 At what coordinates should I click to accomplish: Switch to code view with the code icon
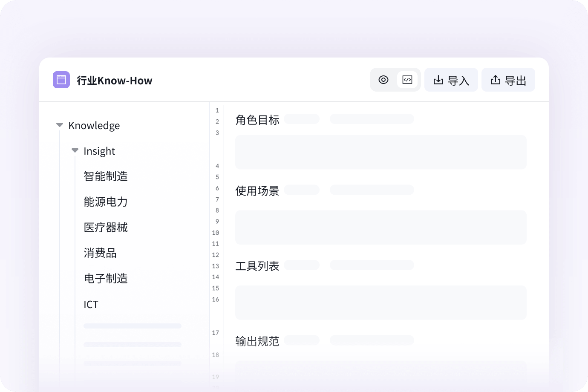[407, 80]
